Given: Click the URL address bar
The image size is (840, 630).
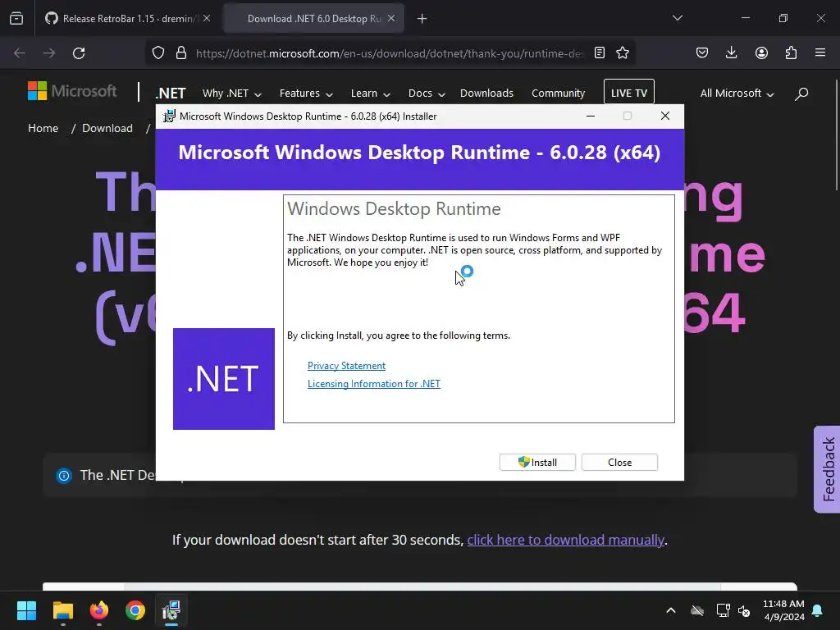Looking at the screenshot, I should click(390, 53).
